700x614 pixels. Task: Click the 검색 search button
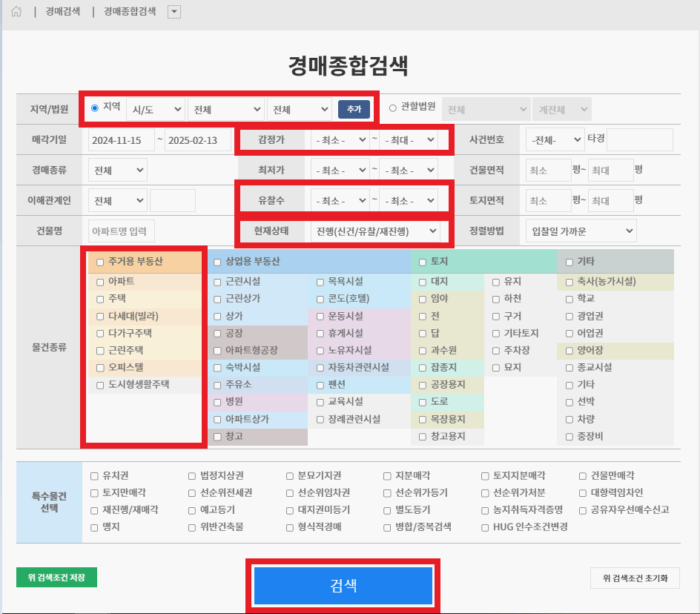coord(343,585)
